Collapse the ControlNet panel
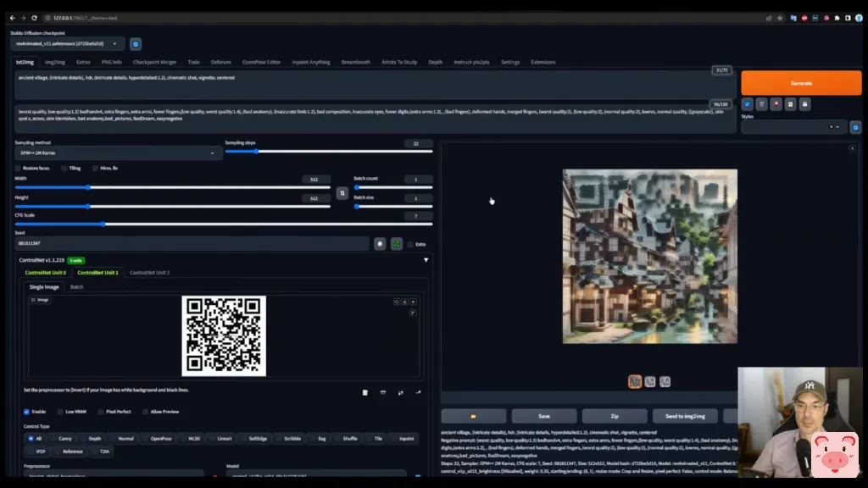Screen dimensions: 868x488 pos(426,260)
